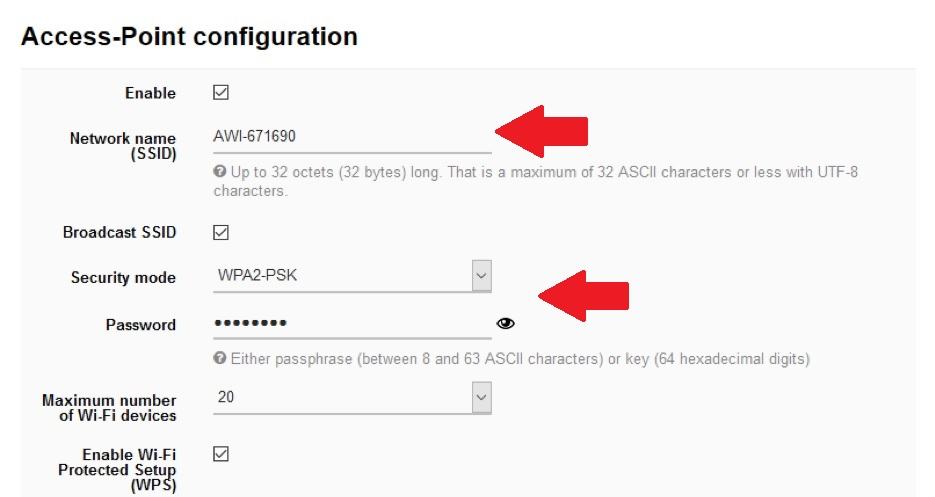The width and height of the screenshot is (935, 497).
Task: Show the password with the eye icon
Action: (505, 323)
